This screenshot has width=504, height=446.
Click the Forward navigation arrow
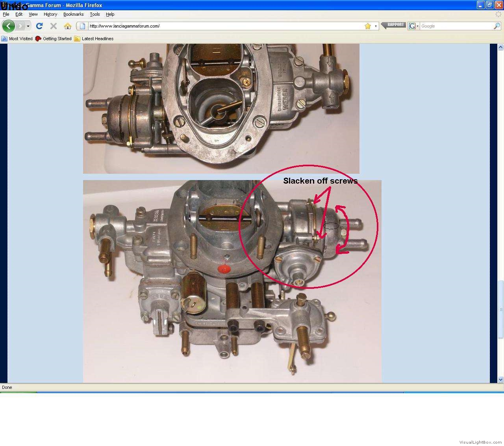[x=20, y=26]
